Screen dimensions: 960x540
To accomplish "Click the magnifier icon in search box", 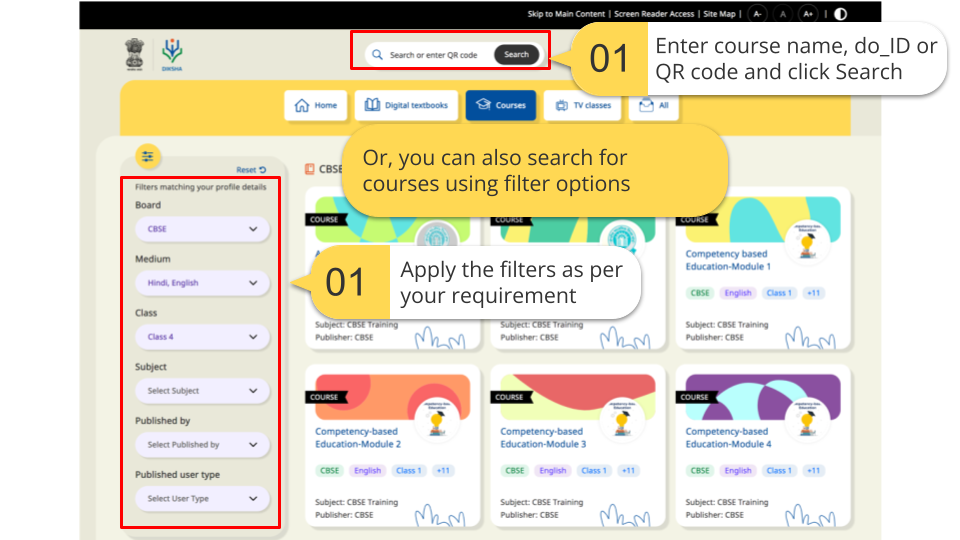I will pos(377,55).
